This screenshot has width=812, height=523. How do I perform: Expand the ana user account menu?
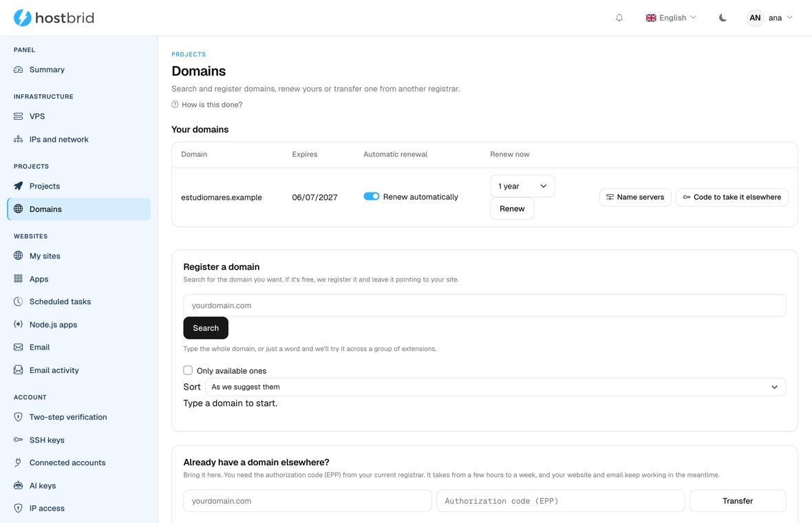click(x=769, y=18)
